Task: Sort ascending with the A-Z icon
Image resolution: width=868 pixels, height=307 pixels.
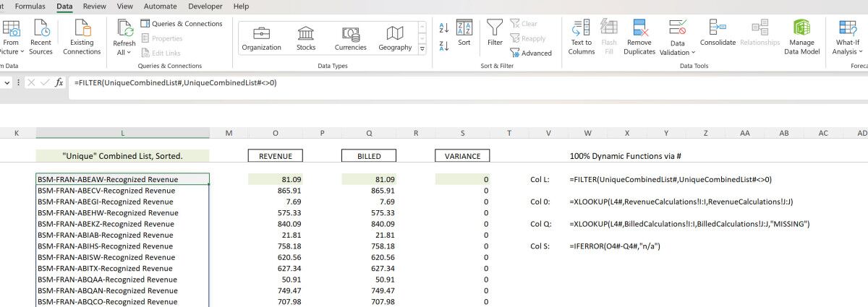Action: 443,28
